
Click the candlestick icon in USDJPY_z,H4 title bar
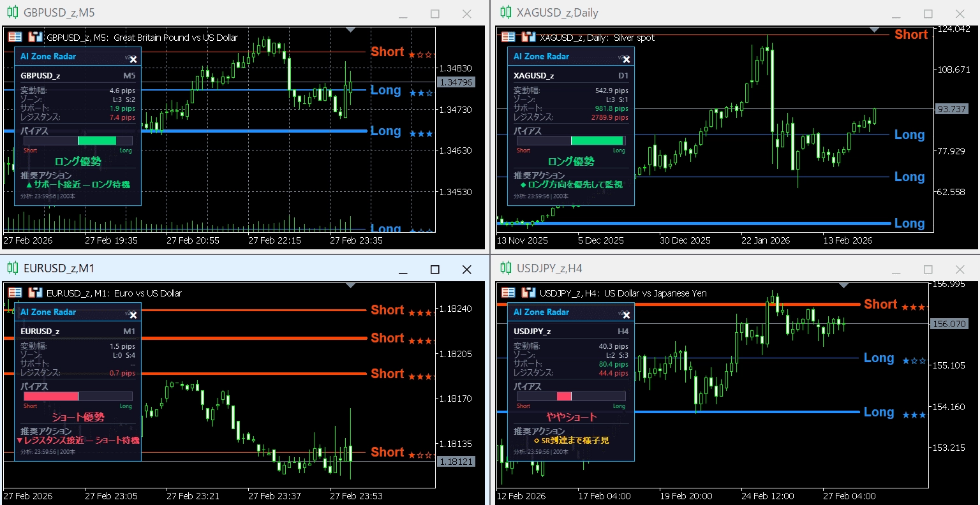coord(506,268)
